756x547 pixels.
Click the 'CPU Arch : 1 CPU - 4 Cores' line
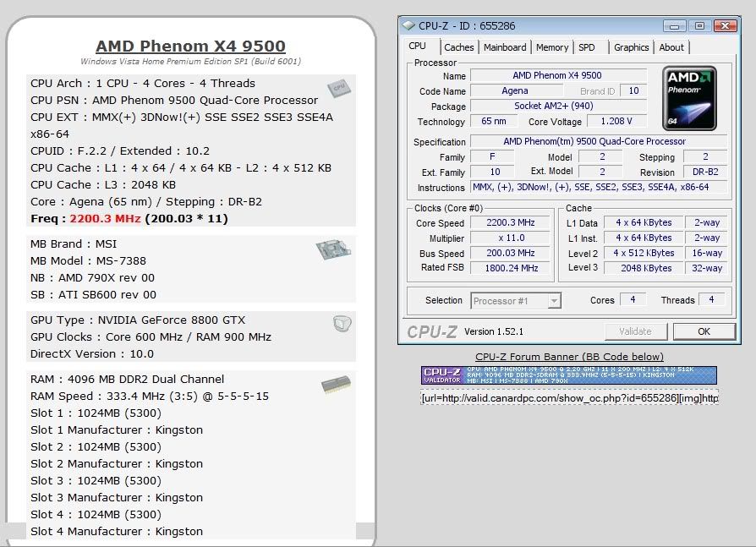pyautogui.click(x=143, y=83)
